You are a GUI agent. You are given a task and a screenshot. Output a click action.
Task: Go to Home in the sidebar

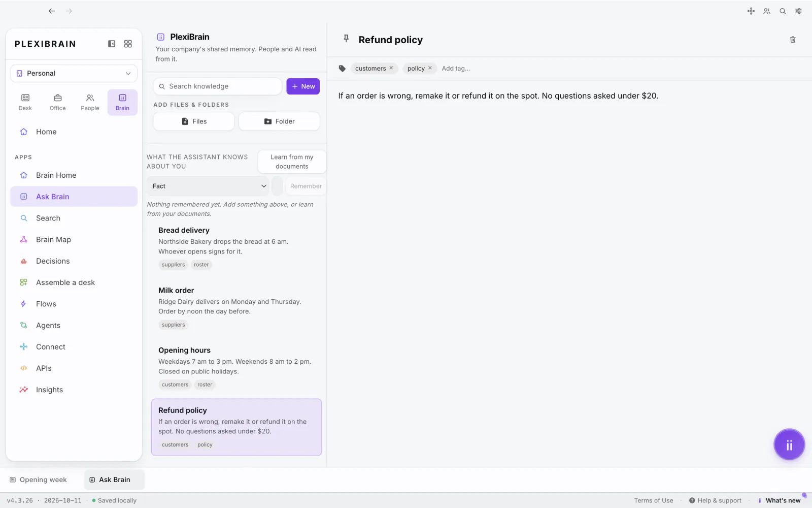tap(74, 132)
